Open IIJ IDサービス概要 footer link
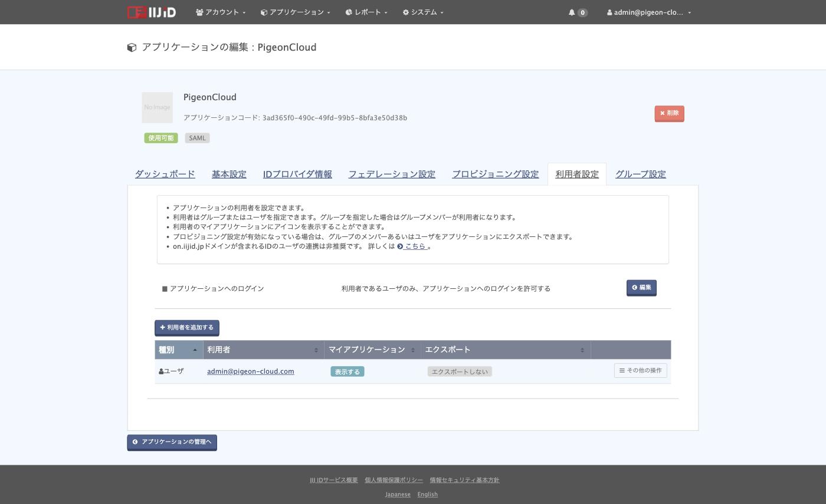The width and height of the screenshot is (826, 504). pos(334,480)
